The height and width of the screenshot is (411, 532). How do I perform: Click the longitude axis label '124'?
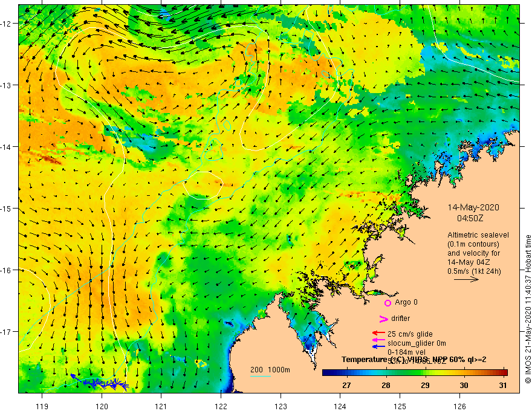340,406
